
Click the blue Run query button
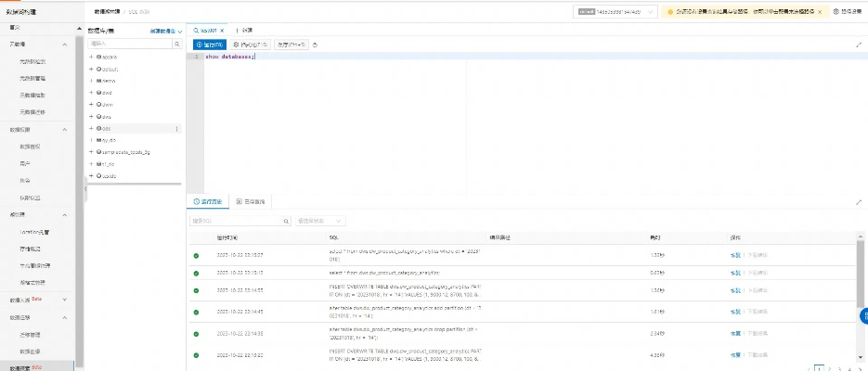click(209, 44)
